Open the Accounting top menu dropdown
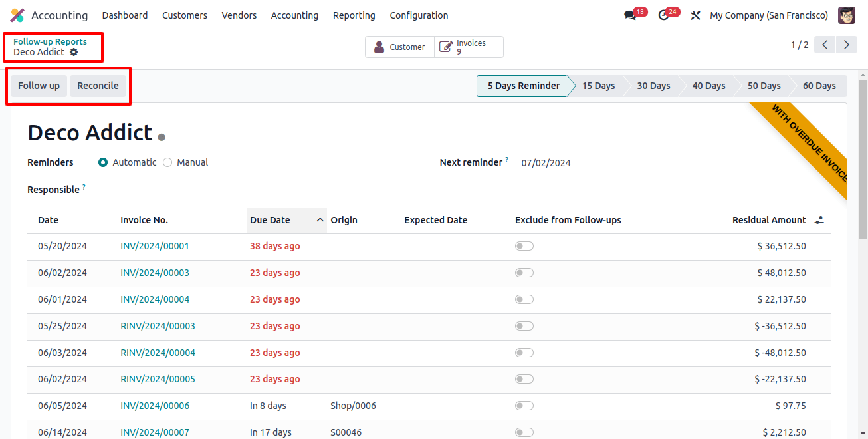Screen dimensions: 868x439 pos(294,15)
